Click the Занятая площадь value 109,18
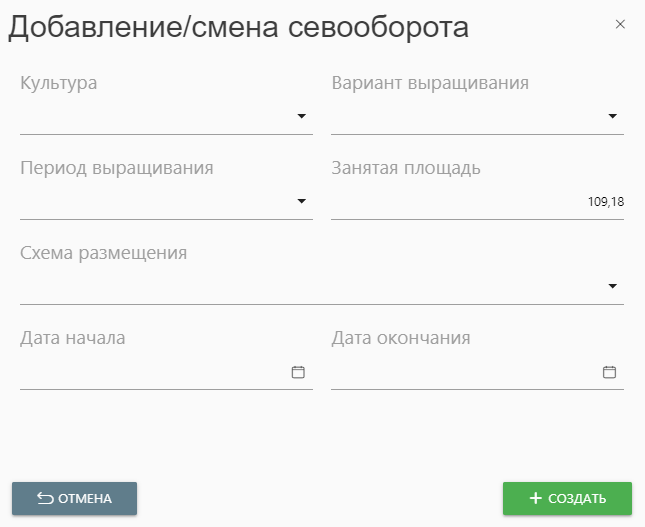 click(x=606, y=203)
